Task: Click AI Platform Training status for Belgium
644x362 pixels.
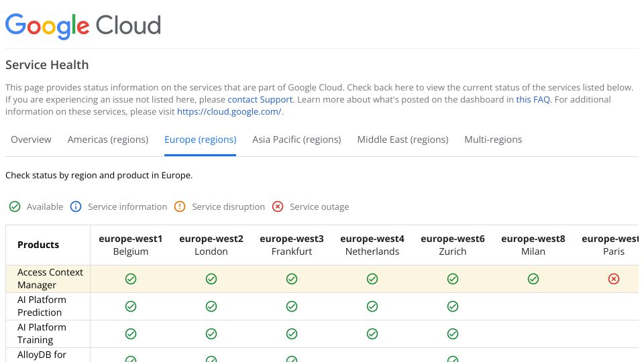Action: point(131,334)
